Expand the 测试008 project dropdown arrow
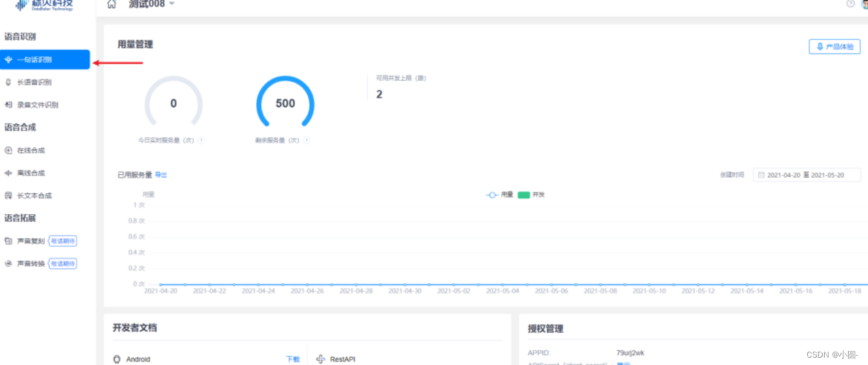The width and height of the screenshot is (868, 365). tap(172, 4)
